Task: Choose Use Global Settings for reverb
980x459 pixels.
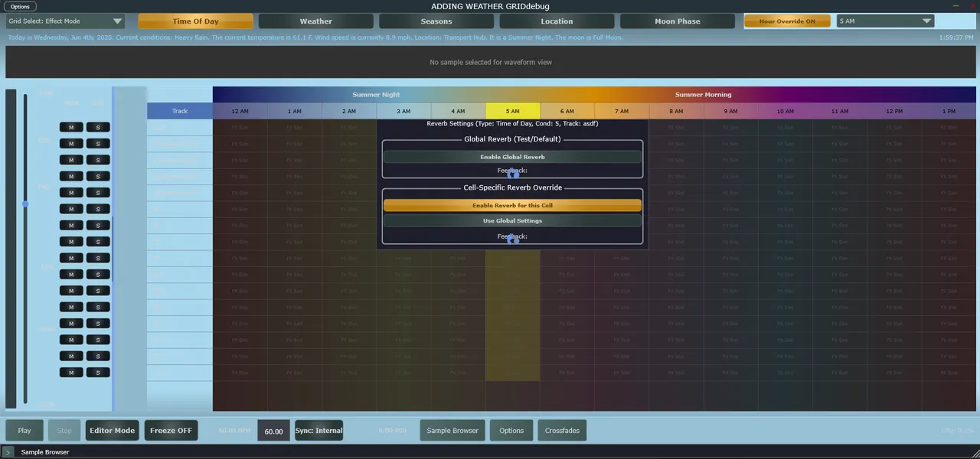Action: (x=512, y=221)
